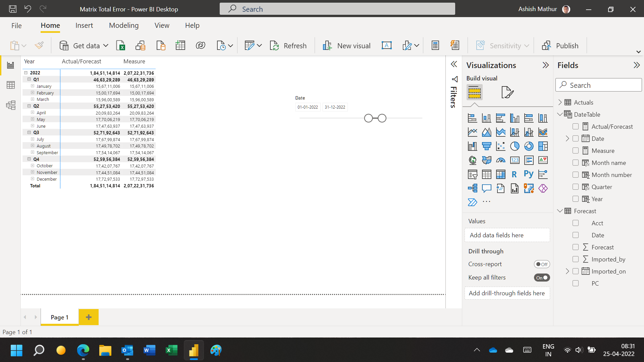Open the File menu
Image resolution: width=644 pixels, height=362 pixels.
[16, 25]
